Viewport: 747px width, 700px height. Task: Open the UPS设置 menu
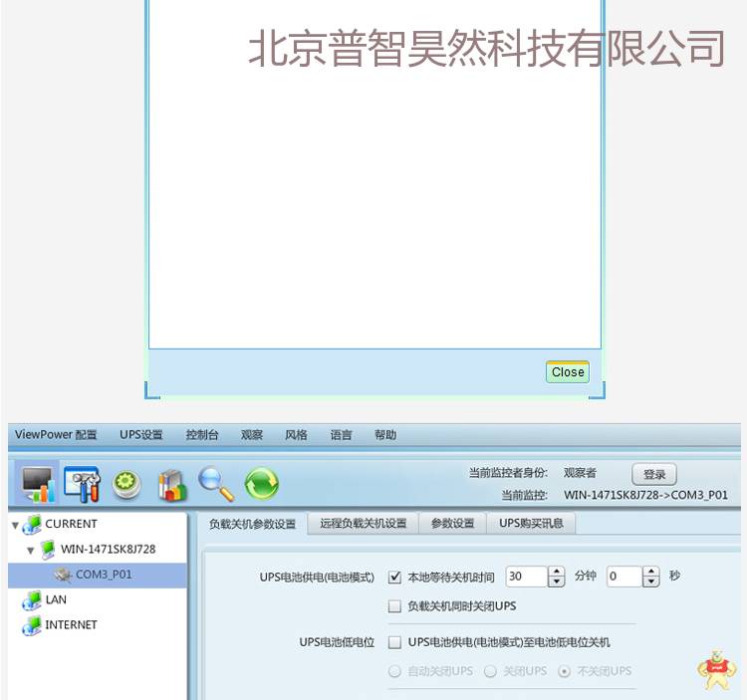coord(141,434)
